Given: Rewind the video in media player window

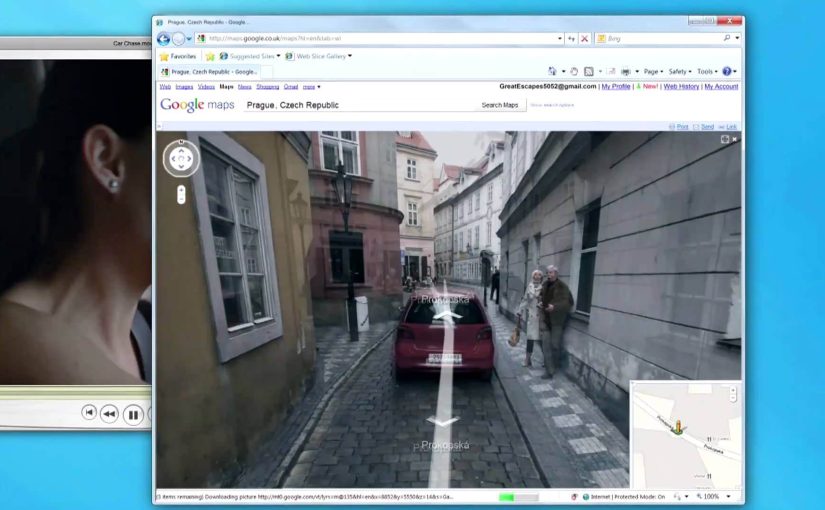Looking at the screenshot, I should (109, 414).
